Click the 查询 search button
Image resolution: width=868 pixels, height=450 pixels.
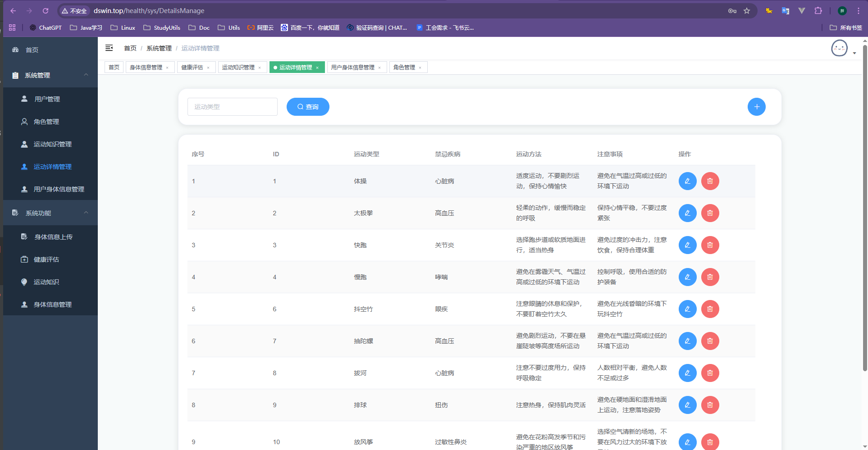[x=308, y=107]
